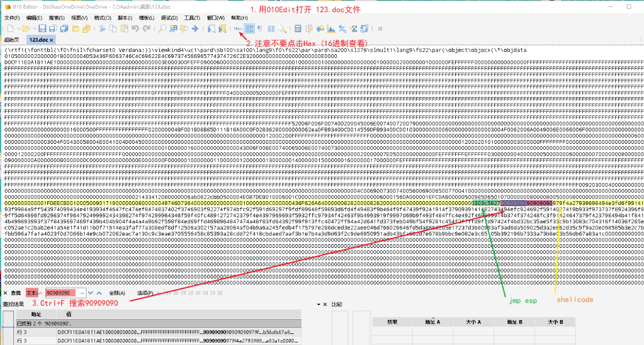Click the Save All icon
Viewport: 644px width, 345px height.
pyautogui.click(x=64, y=28)
